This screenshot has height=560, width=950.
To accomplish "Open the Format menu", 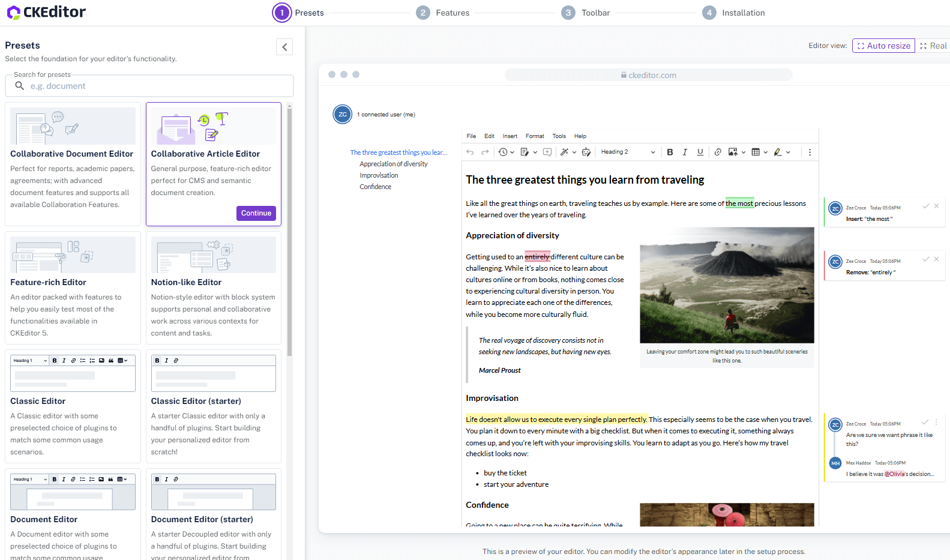I will tap(534, 136).
